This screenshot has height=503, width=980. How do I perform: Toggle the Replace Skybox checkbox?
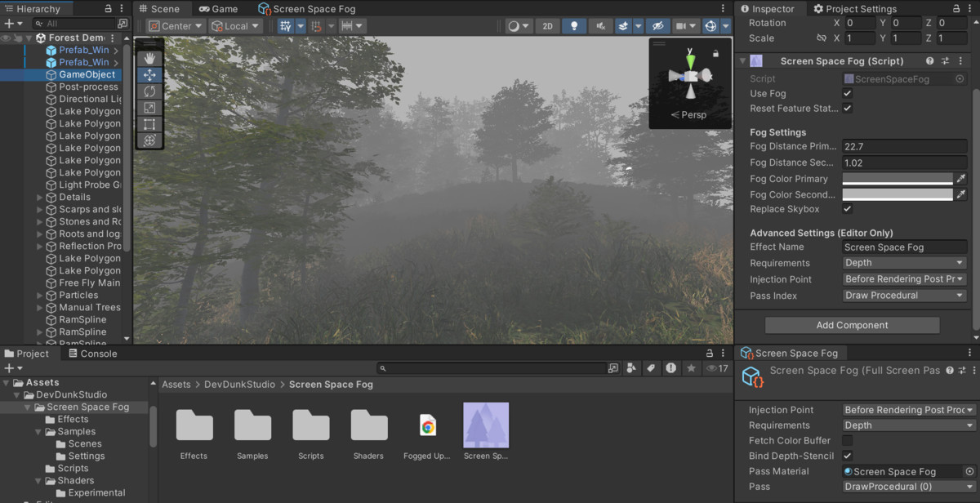(848, 209)
